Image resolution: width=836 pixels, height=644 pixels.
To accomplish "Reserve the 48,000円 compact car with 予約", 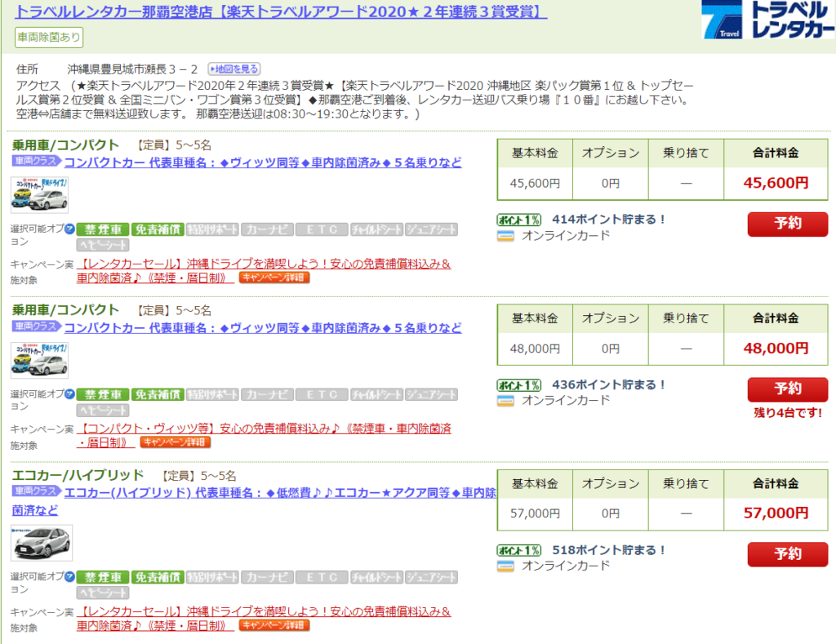I will (x=788, y=389).
